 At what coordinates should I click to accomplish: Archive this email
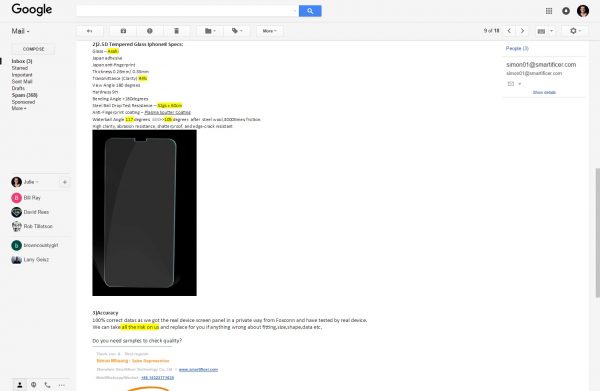click(x=123, y=31)
